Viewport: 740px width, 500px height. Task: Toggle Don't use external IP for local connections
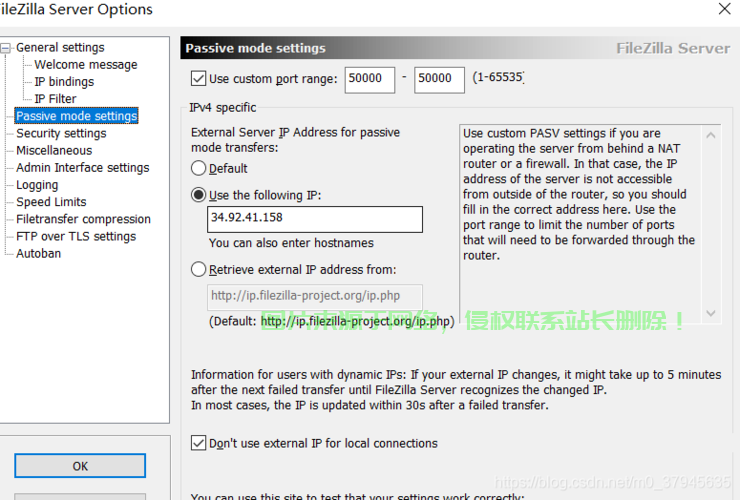click(x=198, y=443)
